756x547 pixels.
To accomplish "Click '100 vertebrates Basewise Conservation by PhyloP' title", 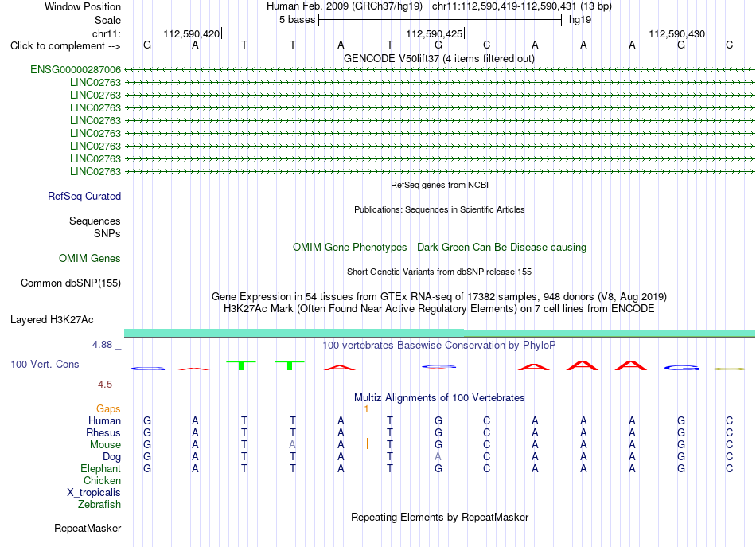I will click(x=439, y=346).
